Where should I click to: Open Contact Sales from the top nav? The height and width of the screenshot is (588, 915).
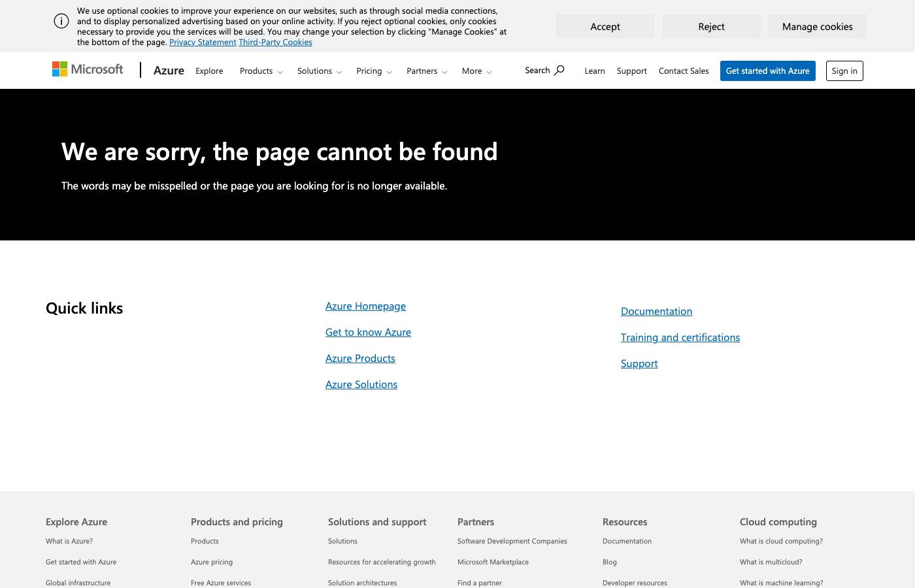(x=684, y=71)
